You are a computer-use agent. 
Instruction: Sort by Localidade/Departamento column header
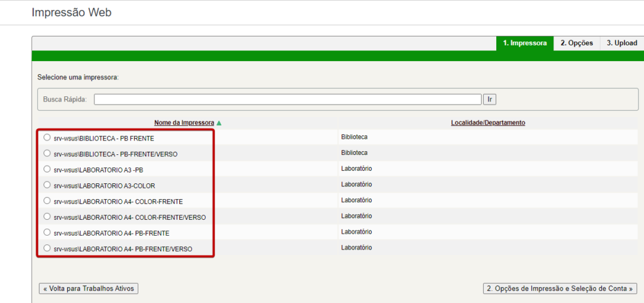[x=487, y=123]
